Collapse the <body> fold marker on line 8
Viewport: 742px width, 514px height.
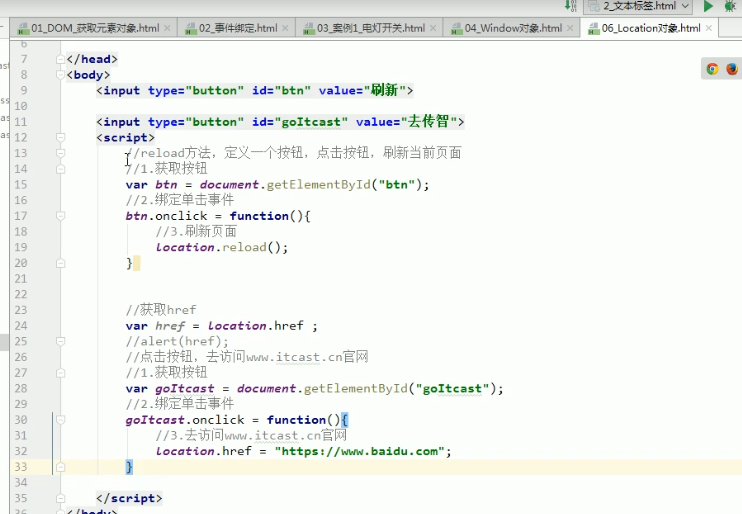[x=60, y=75]
